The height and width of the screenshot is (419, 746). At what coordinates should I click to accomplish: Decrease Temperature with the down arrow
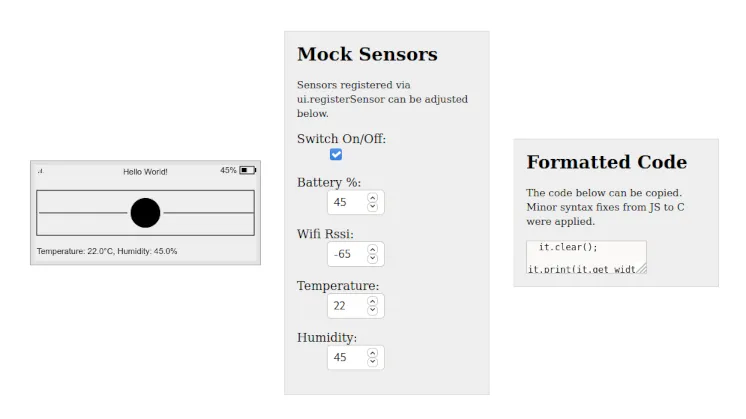point(373,310)
